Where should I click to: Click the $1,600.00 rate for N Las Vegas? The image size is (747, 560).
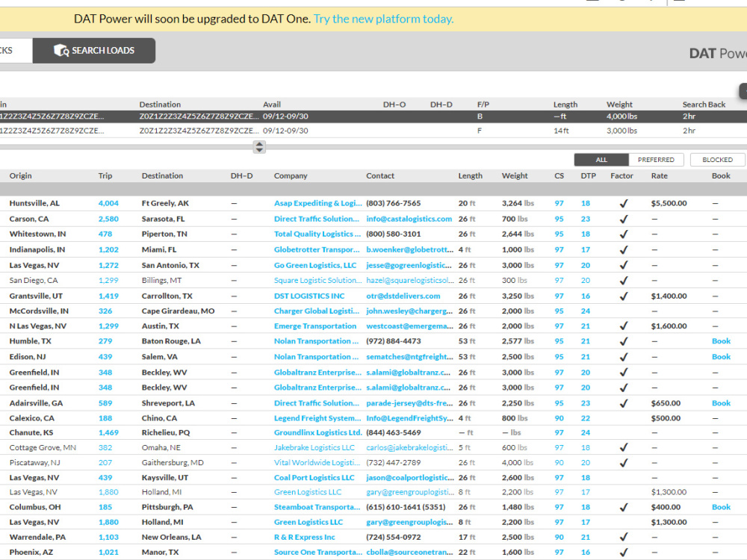669,326
